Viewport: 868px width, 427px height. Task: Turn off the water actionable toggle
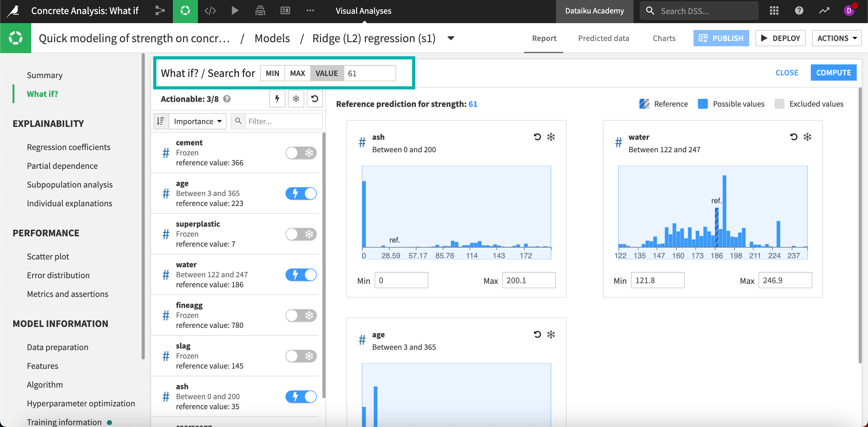pos(300,275)
